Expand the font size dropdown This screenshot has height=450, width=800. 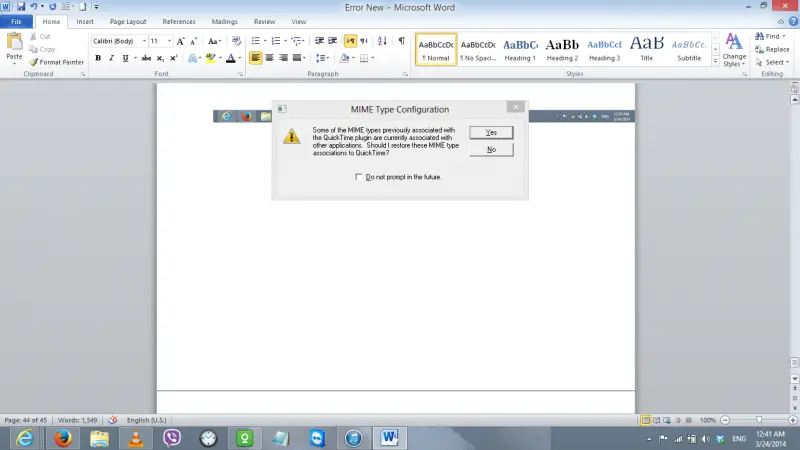pyautogui.click(x=170, y=41)
